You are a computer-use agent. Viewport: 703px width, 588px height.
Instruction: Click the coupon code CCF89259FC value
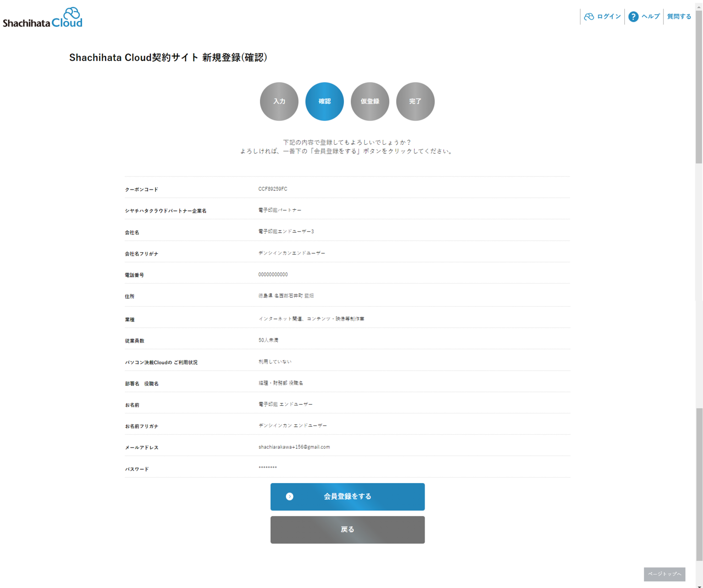pos(273,189)
